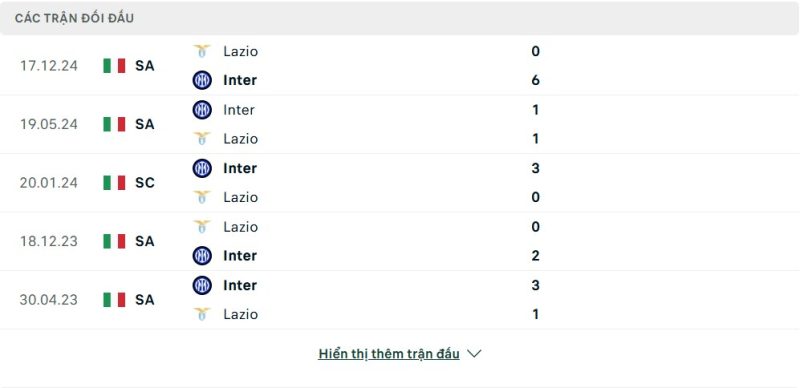Click 'Hiển thị thêm trận đấu' link
Screen dimensions: 800x388
pyautogui.click(x=389, y=354)
